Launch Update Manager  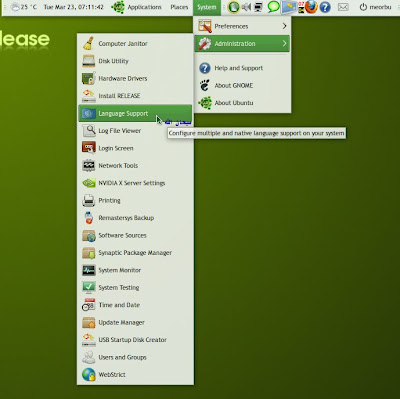point(135,322)
